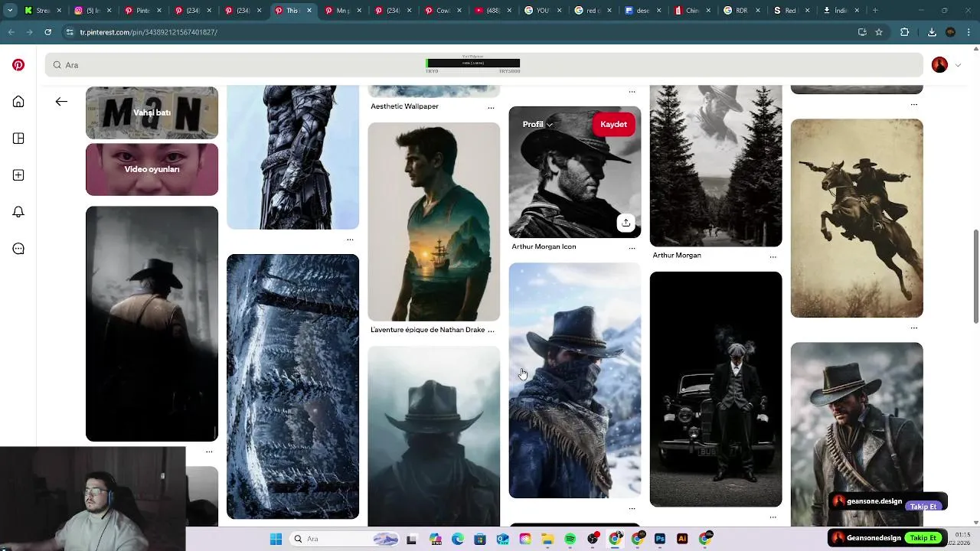Click the Windows taskbar search box
This screenshot has height=551, width=980.
(x=345, y=539)
